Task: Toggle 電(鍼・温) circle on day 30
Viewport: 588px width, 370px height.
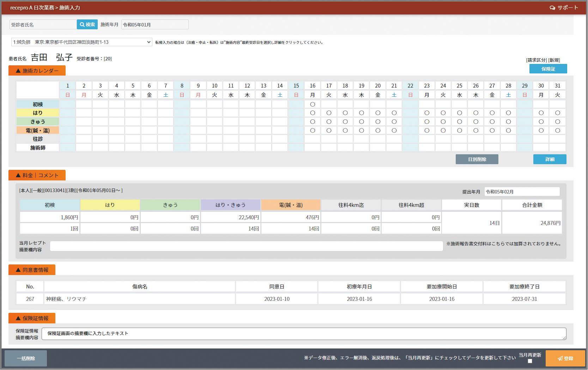Action: (541, 130)
